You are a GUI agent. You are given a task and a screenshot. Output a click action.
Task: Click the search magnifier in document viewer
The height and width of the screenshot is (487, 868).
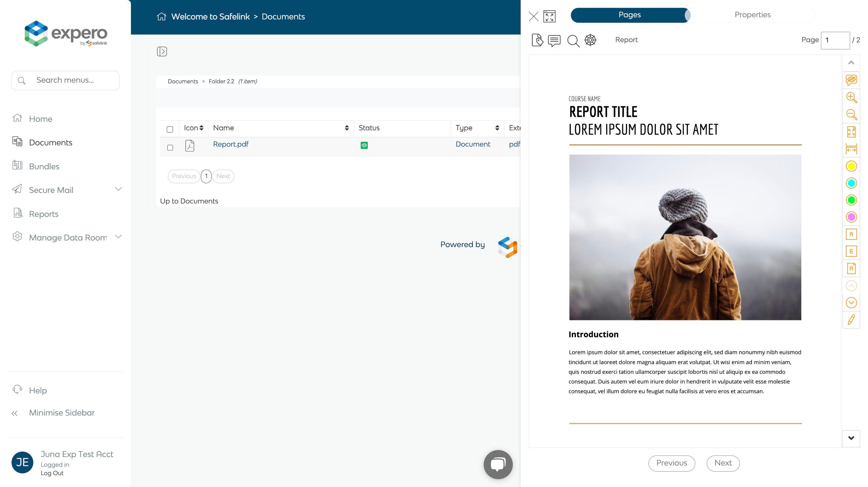(573, 41)
